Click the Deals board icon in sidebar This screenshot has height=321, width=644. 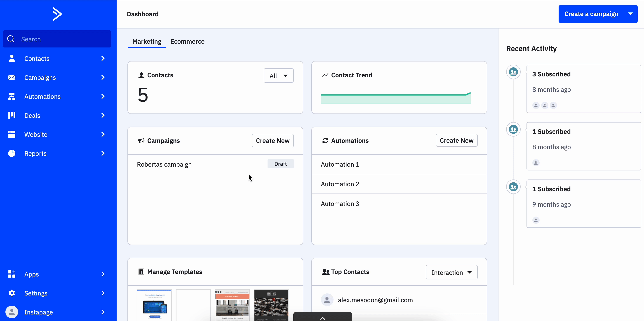[x=12, y=115]
